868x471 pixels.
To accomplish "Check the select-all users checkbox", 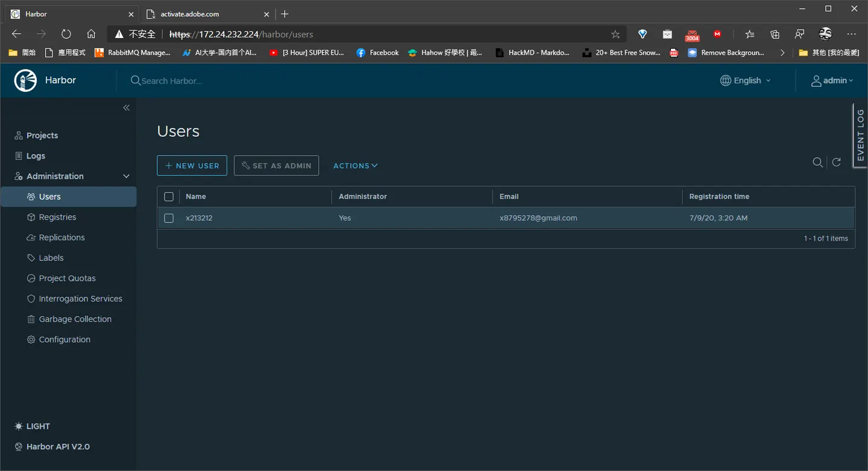I will click(x=169, y=197).
